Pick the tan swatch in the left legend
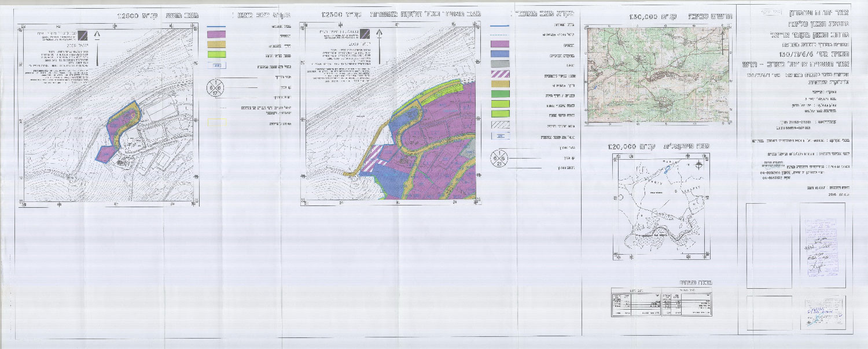The height and width of the screenshot is (349, 868). pyautogui.click(x=216, y=45)
